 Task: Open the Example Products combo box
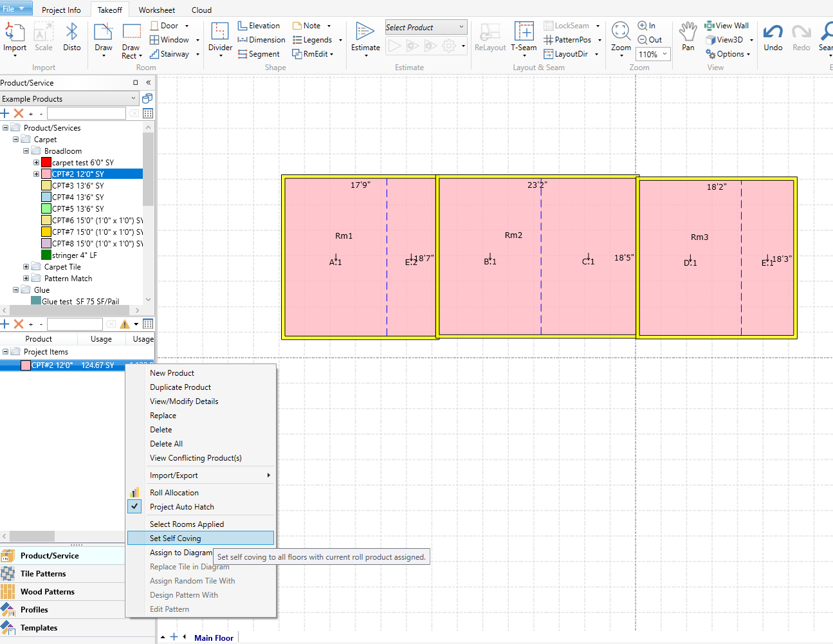tap(69, 99)
